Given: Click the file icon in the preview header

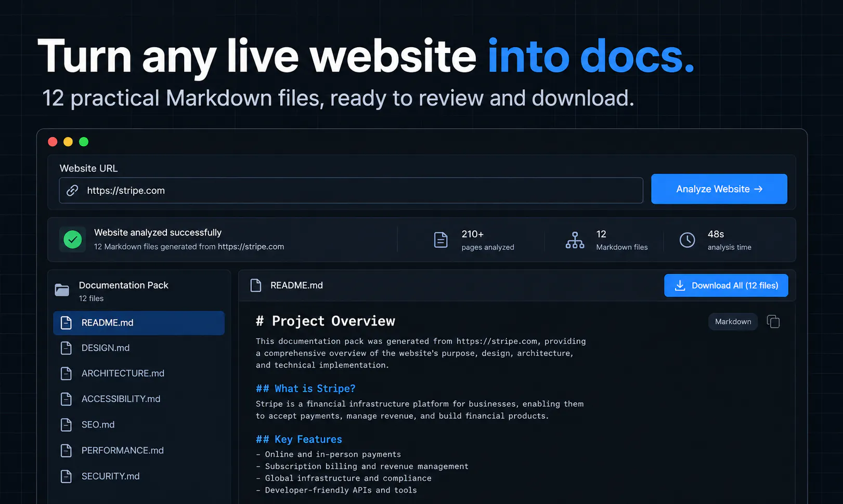Looking at the screenshot, I should 256,285.
